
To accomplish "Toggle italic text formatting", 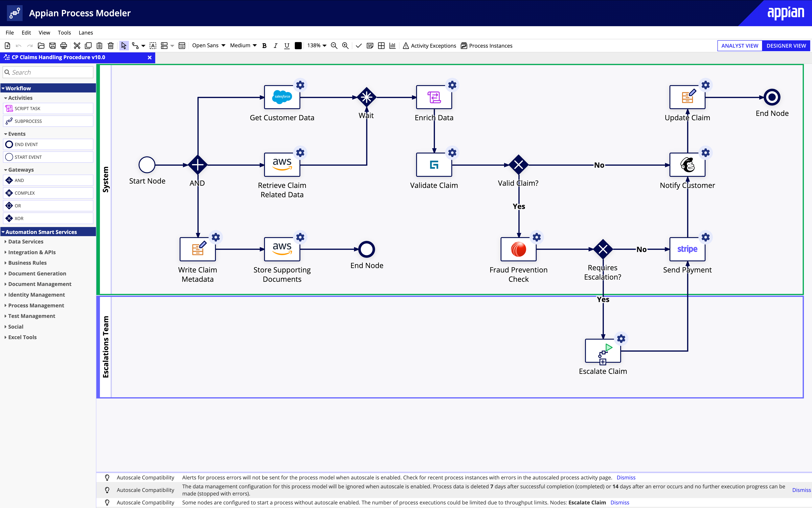I will pos(276,46).
